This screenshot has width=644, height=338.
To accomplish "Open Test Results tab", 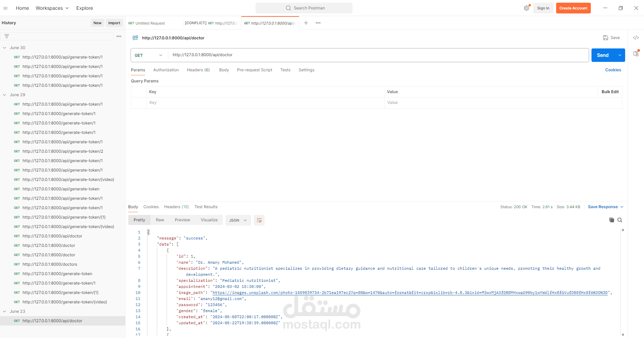I will pyautogui.click(x=206, y=207).
